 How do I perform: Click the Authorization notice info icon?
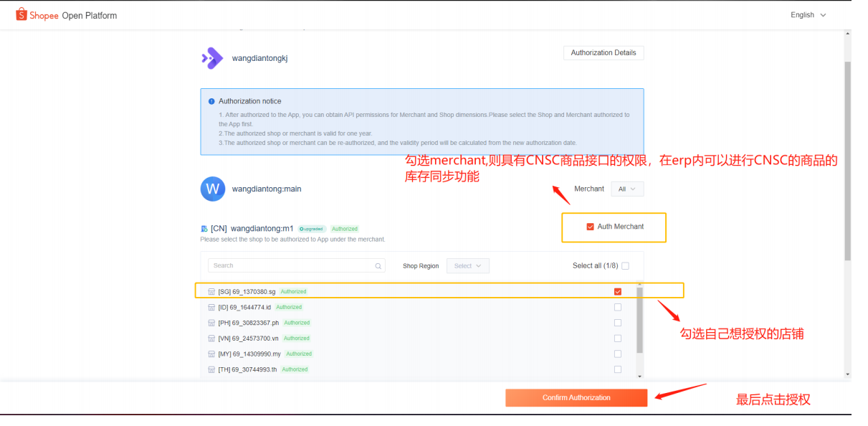[x=211, y=101]
